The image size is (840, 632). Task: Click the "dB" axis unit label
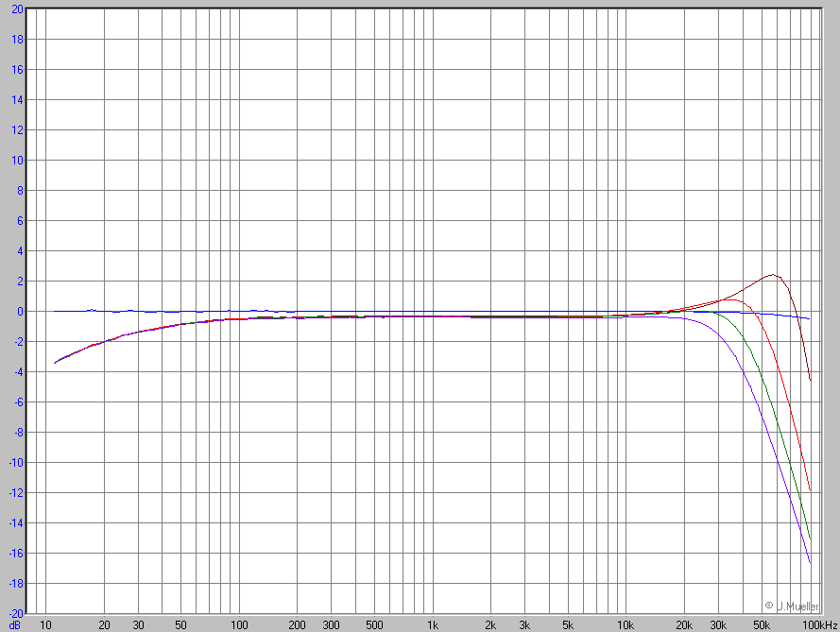pyautogui.click(x=15, y=625)
